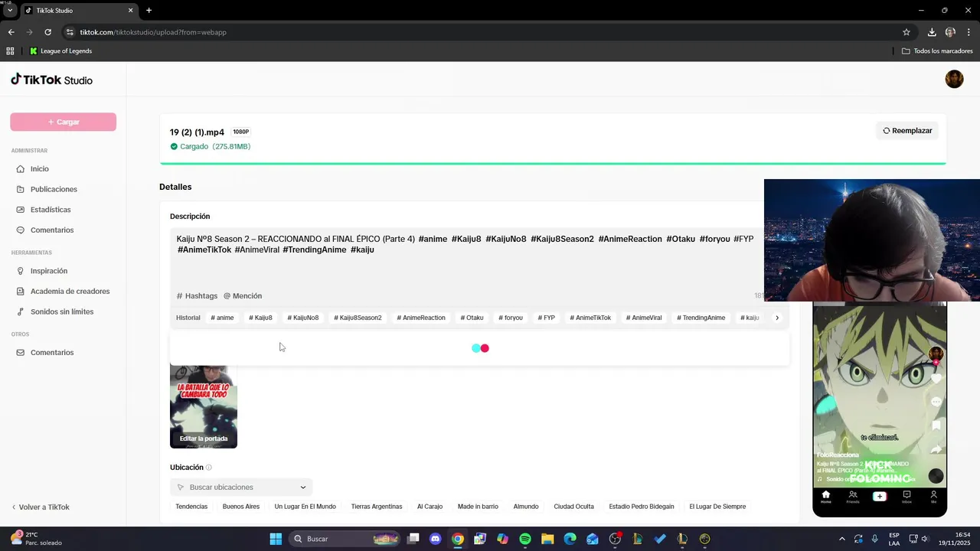Click the Reemplazar button

click(907, 131)
